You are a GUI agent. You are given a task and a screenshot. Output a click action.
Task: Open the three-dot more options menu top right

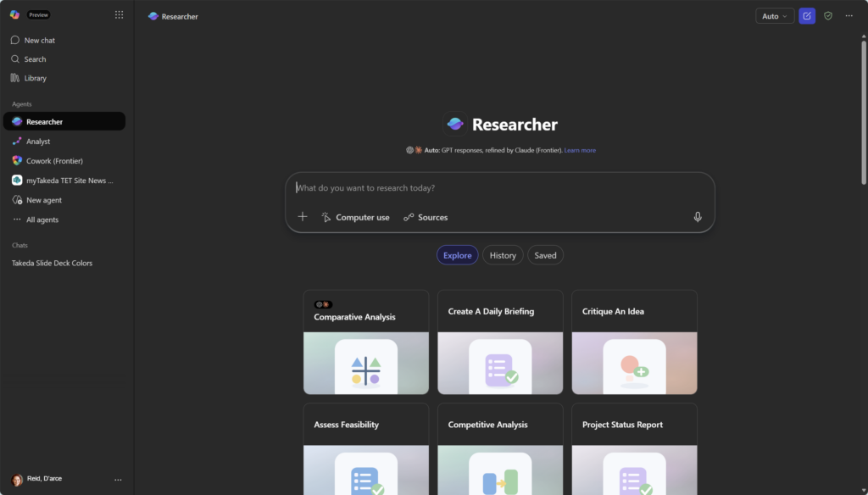[x=849, y=16]
